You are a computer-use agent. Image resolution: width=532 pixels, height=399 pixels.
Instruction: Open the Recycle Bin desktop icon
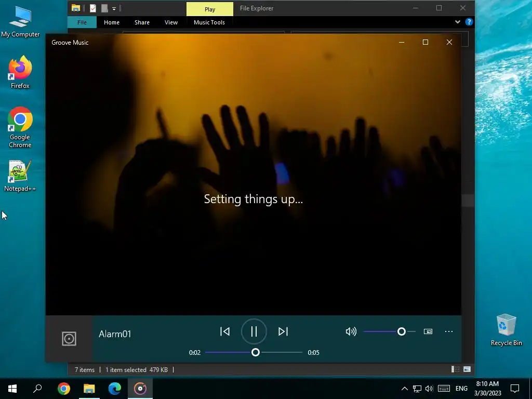click(x=506, y=330)
